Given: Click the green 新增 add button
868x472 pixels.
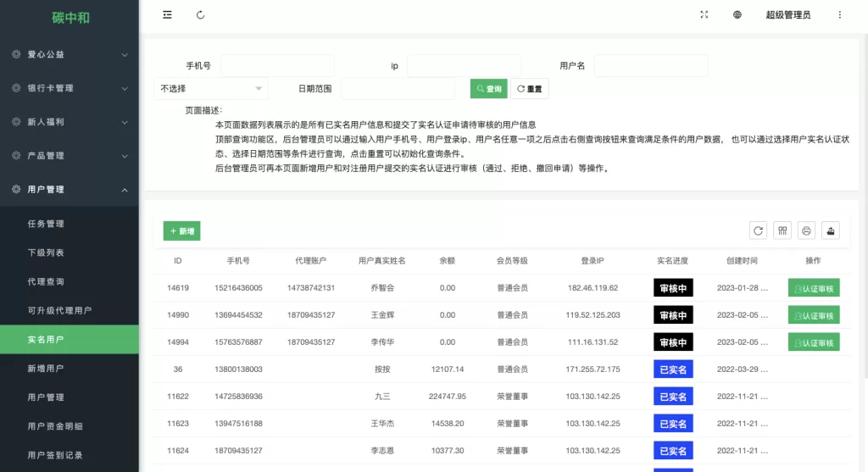Looking at the screenshot, I should (x=181, y=230).
